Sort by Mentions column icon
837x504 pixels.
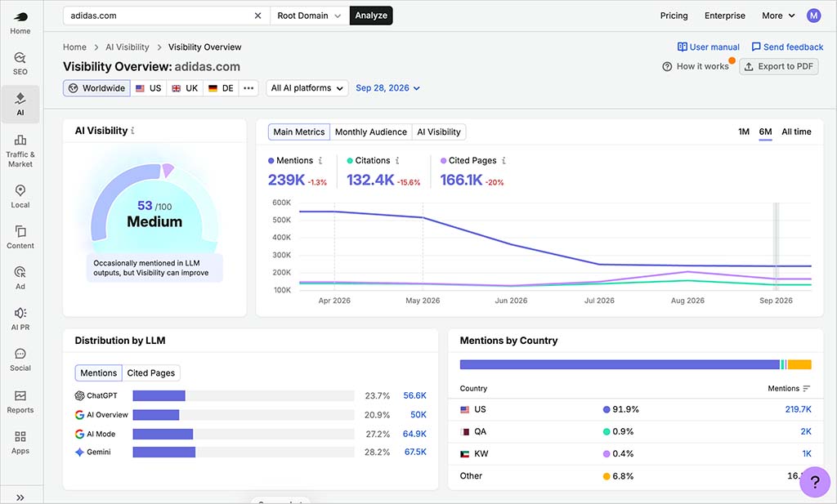(x=807, y=388)
